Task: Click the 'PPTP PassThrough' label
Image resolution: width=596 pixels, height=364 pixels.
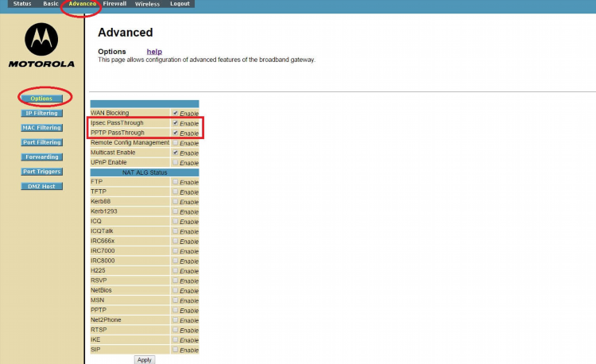Action: click(x=118, y=133)
